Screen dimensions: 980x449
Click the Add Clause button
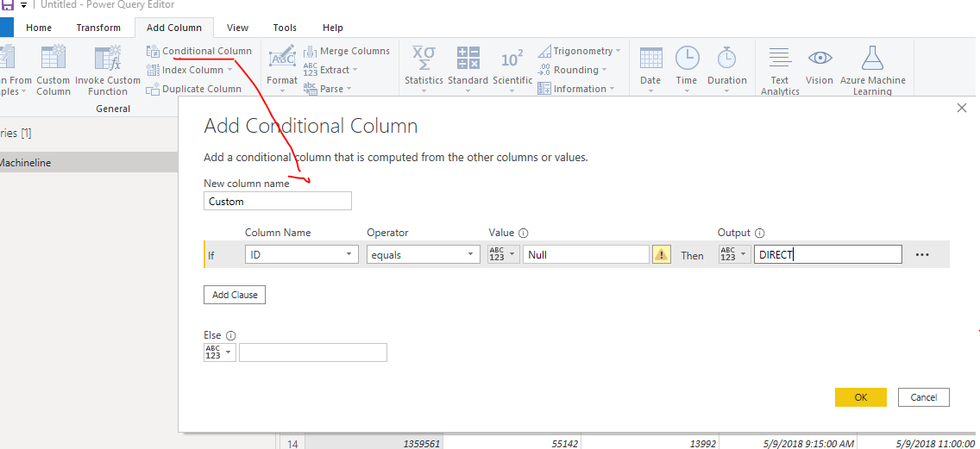(235, 295)
